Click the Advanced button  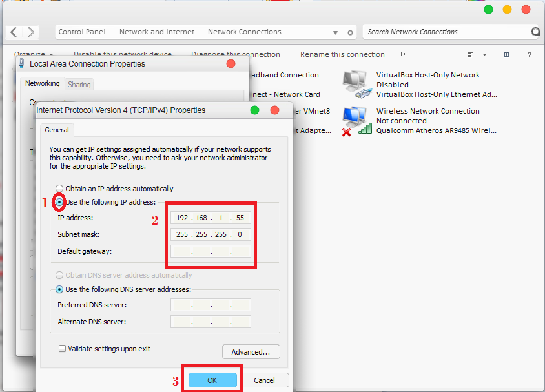[x=251, y=351]
